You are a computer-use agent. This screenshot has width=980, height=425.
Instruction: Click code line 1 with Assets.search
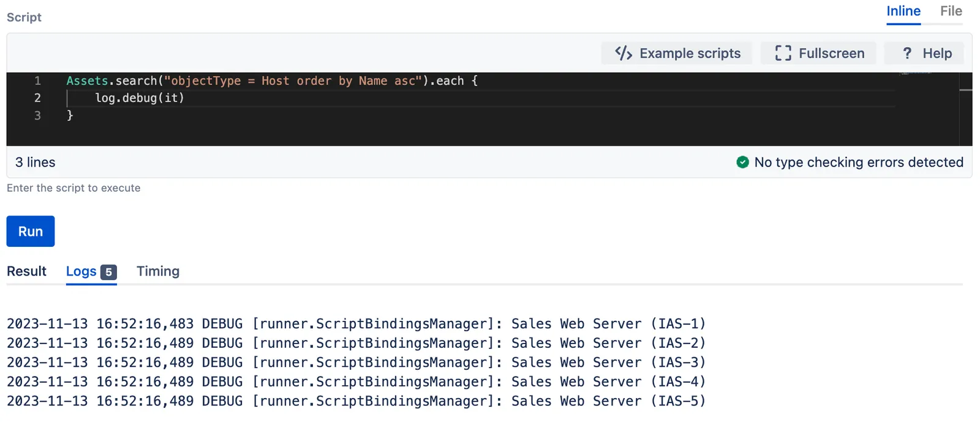tap(272, 81)
